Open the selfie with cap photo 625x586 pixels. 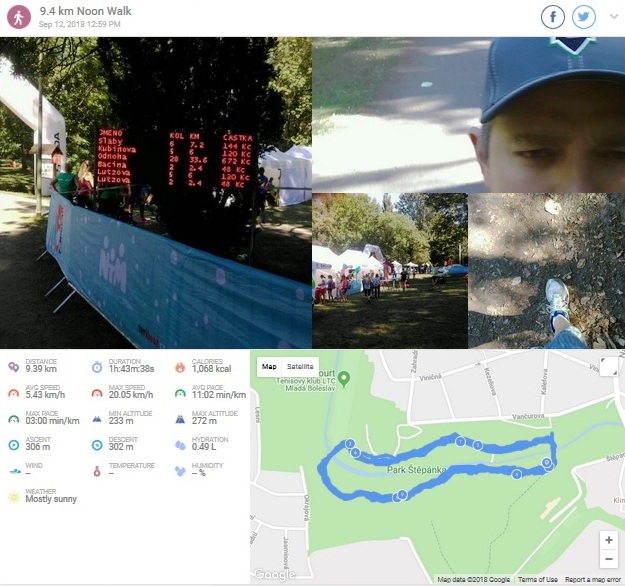469,115
